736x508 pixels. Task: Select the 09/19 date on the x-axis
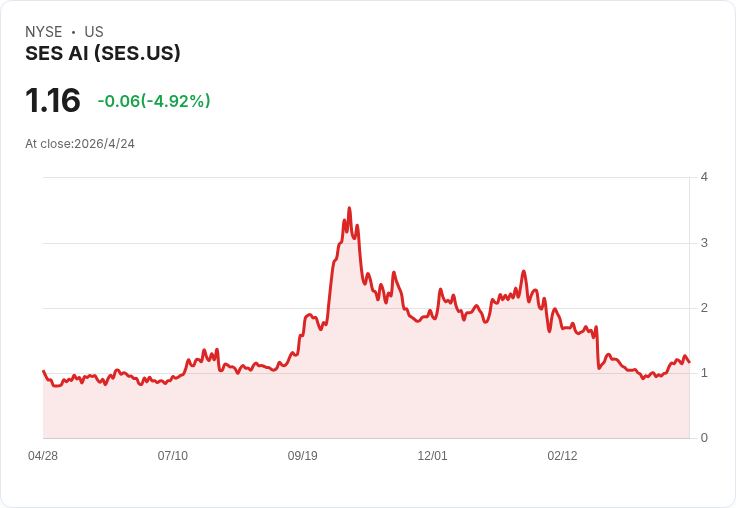point(303,456)
